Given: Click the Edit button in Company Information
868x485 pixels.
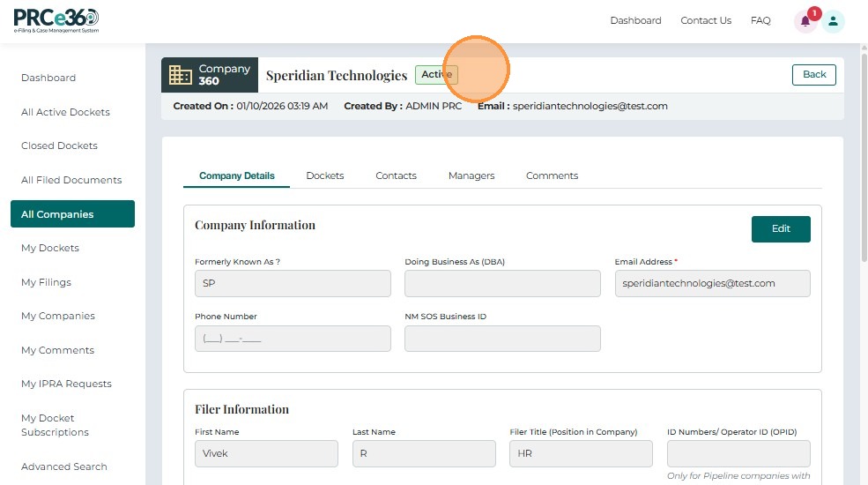Looking at the screenshot, I should [x=781, y=229].
